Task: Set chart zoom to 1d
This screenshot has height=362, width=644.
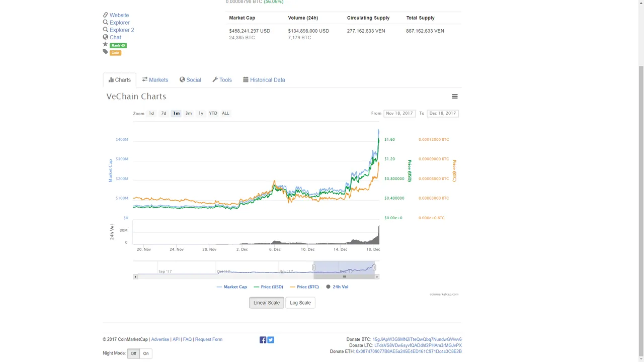Action: point(151,113)
